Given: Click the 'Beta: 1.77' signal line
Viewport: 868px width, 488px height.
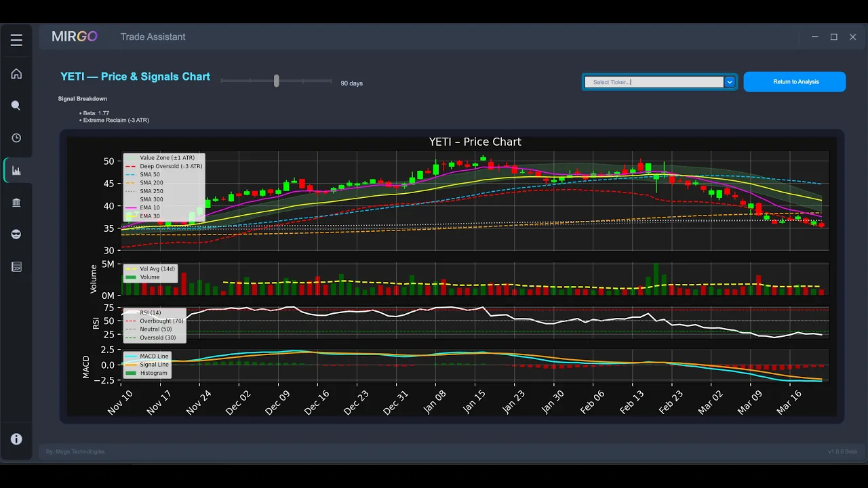Looking at the screenshot, I should click(96, 113).
